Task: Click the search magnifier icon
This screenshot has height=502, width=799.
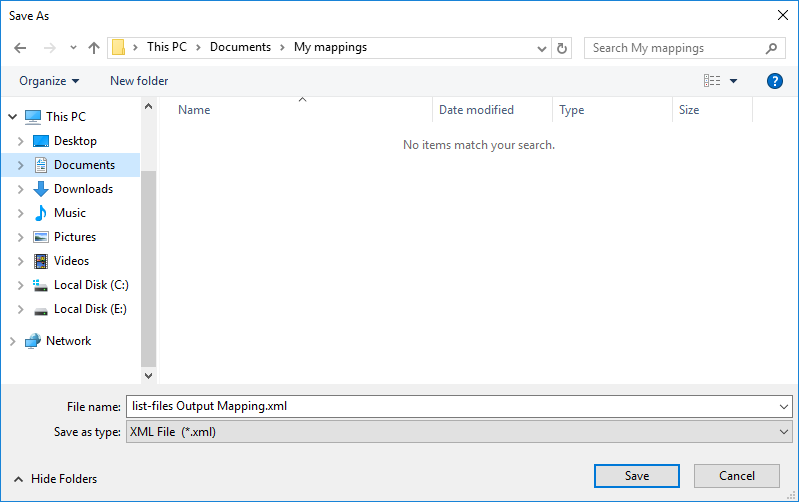Action: pos(771,48)
